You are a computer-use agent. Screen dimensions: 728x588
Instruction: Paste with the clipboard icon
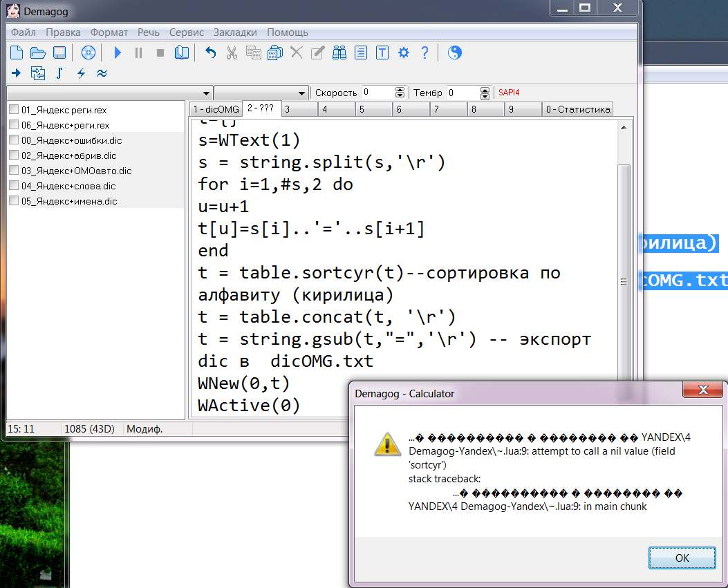pos(275,53)
